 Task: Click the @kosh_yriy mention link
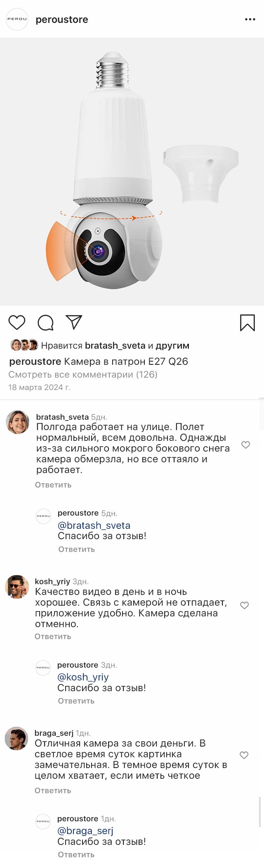(83, 677)
